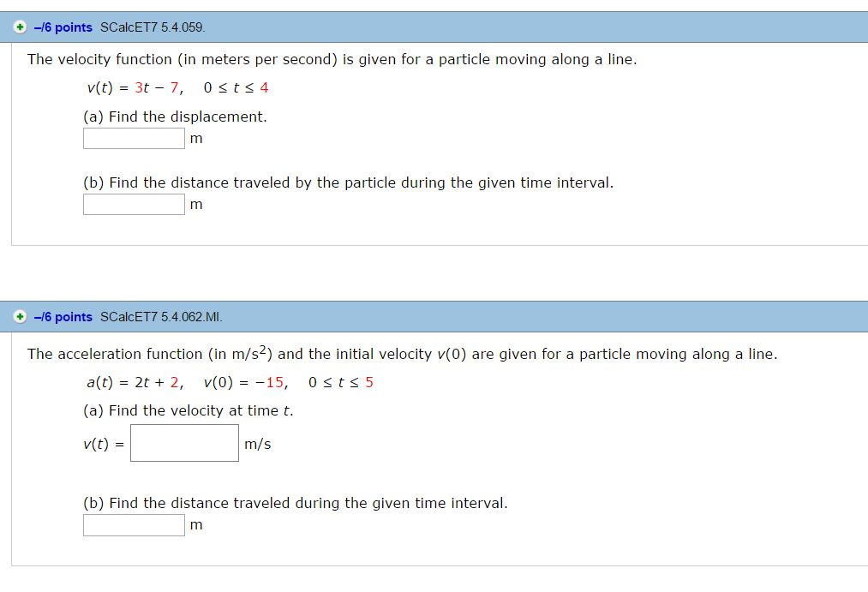This screenshot has height=592, width=868.
Task: Click the green plus beside the second question header
Action: pos(19,316)
